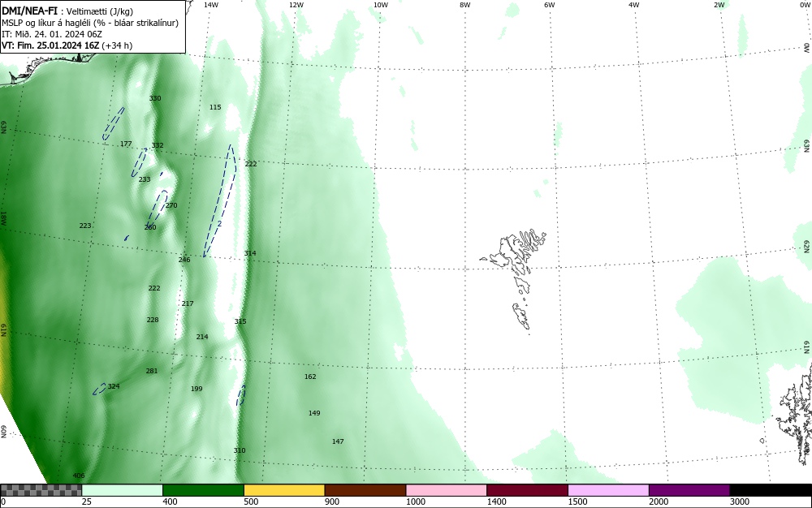
Task: Click the checkered gray 0–25 legend swatch
Action: tap(41, 490)
